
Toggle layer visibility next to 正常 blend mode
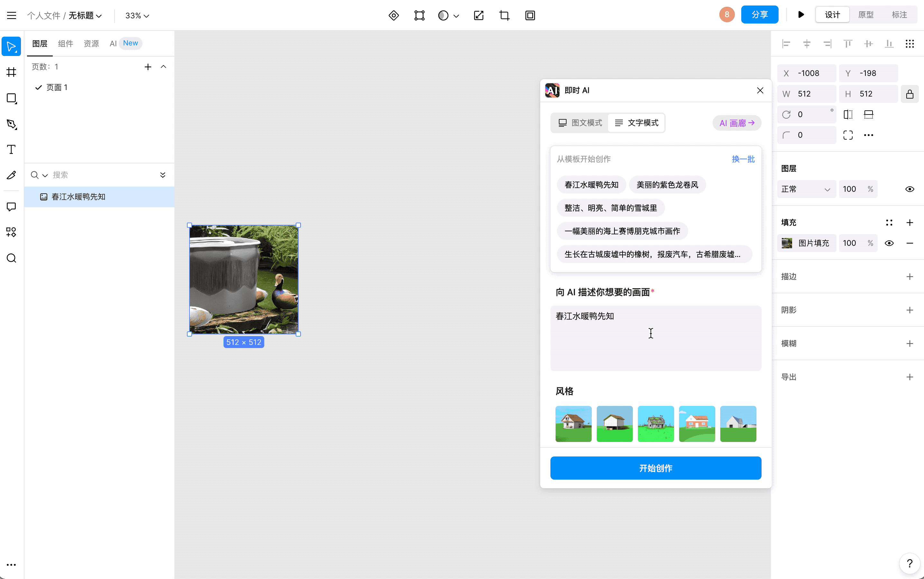click(910, 189)
